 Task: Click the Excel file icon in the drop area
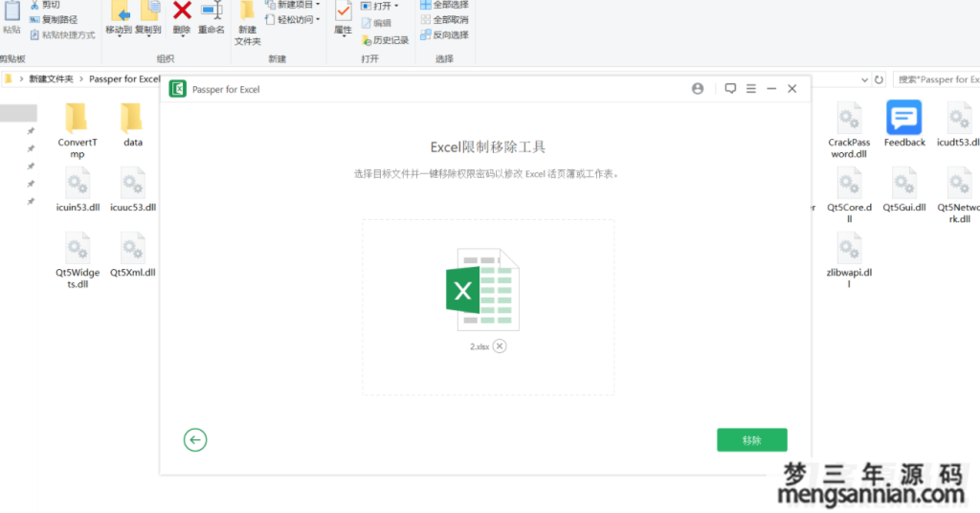coord(482,289)
